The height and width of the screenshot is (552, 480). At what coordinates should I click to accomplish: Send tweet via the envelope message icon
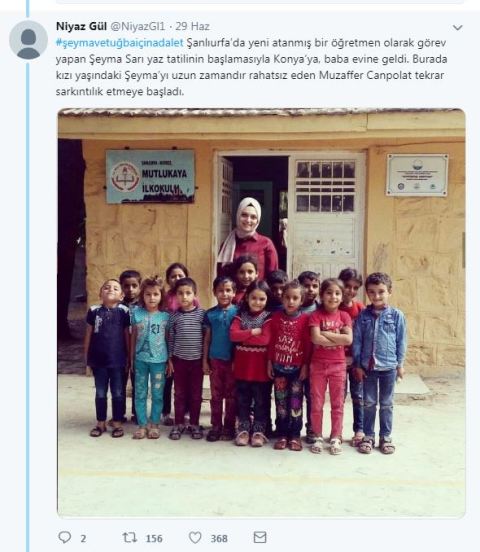[260, 537]
